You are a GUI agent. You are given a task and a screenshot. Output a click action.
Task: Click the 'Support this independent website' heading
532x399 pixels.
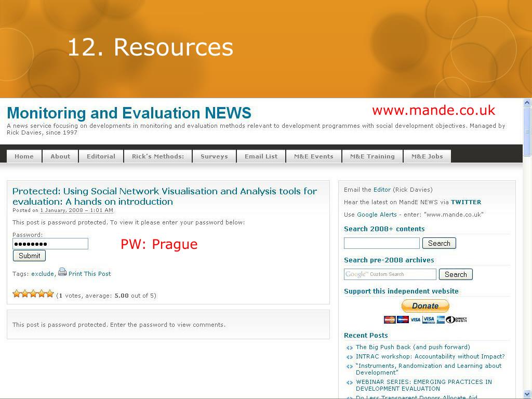[x=401, y=291]
